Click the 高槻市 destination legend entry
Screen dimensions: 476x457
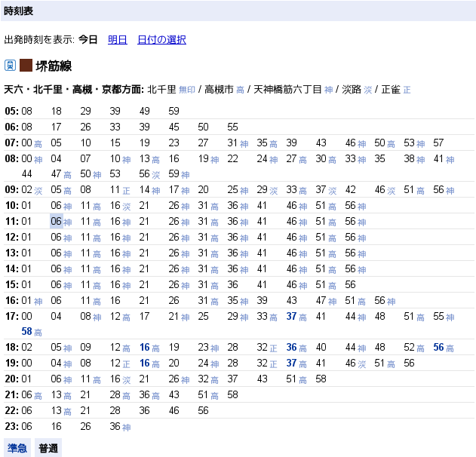(x=220, y=89)
